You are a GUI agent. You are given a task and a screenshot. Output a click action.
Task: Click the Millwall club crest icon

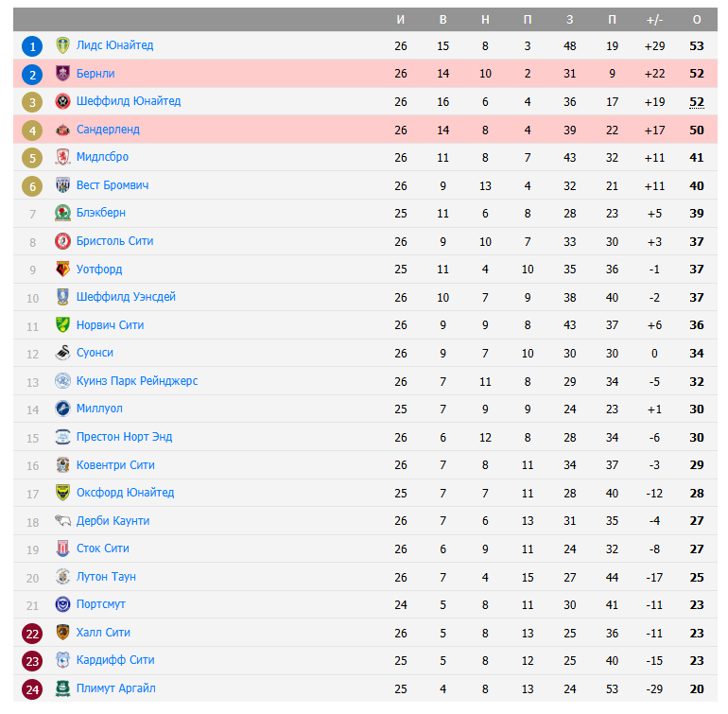point(62,409)
